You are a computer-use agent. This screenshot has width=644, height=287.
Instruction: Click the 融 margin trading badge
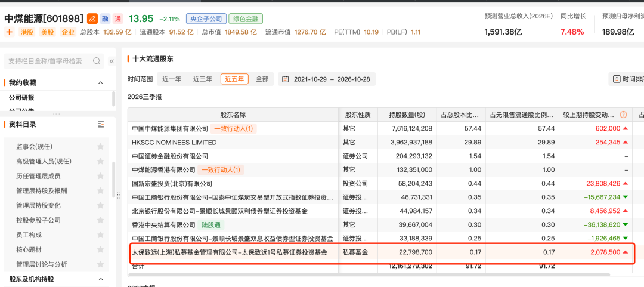click(105, 18)
